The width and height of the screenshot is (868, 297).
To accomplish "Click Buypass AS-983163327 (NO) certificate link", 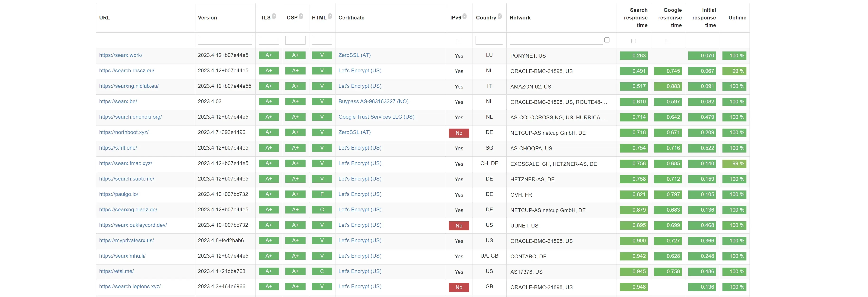I will [373, 101].
